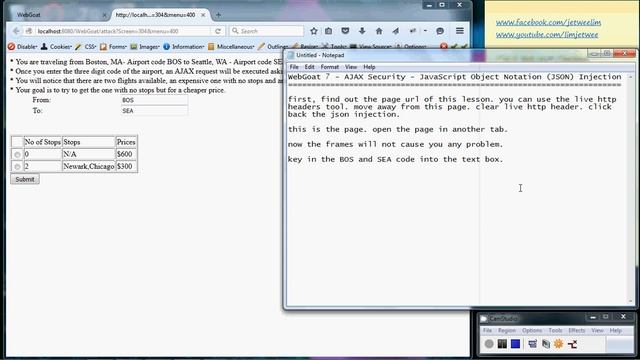Reload the page in Firefox
640x360 pixels.
click(x=218, y=31)
